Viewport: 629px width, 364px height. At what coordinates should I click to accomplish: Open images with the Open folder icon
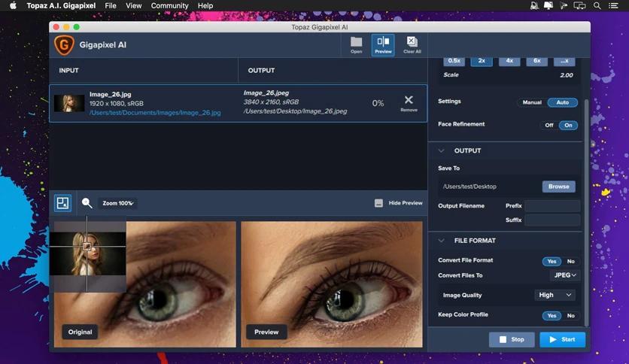[x=356, y=44]
